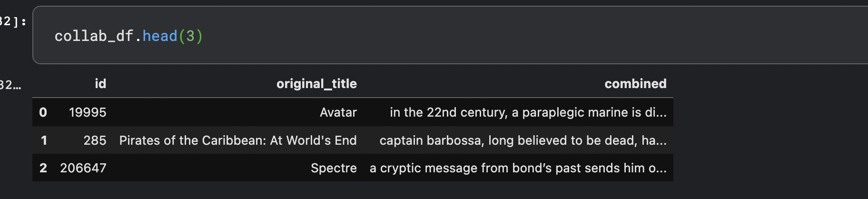Select the 'combined' column header
Viewport: 868px width, 199px height.
(x=635, y=84)
